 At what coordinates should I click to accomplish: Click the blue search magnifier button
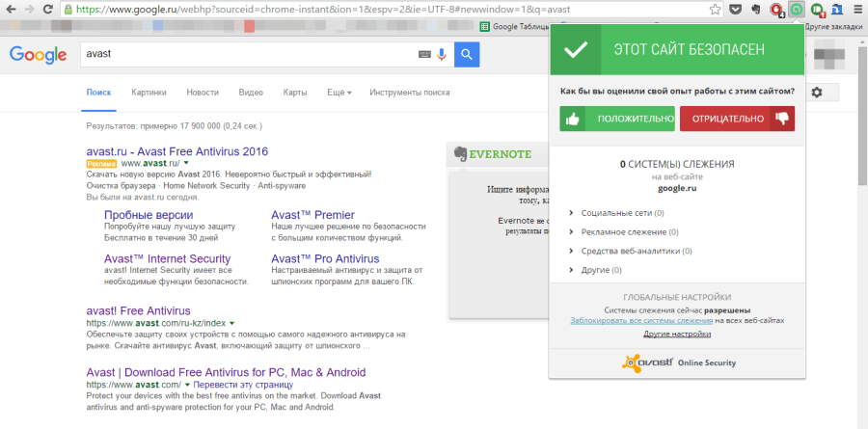click(467, 54)
